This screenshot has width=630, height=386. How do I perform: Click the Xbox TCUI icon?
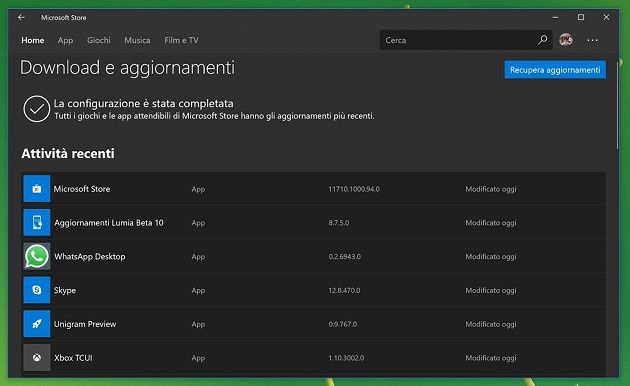37,357
